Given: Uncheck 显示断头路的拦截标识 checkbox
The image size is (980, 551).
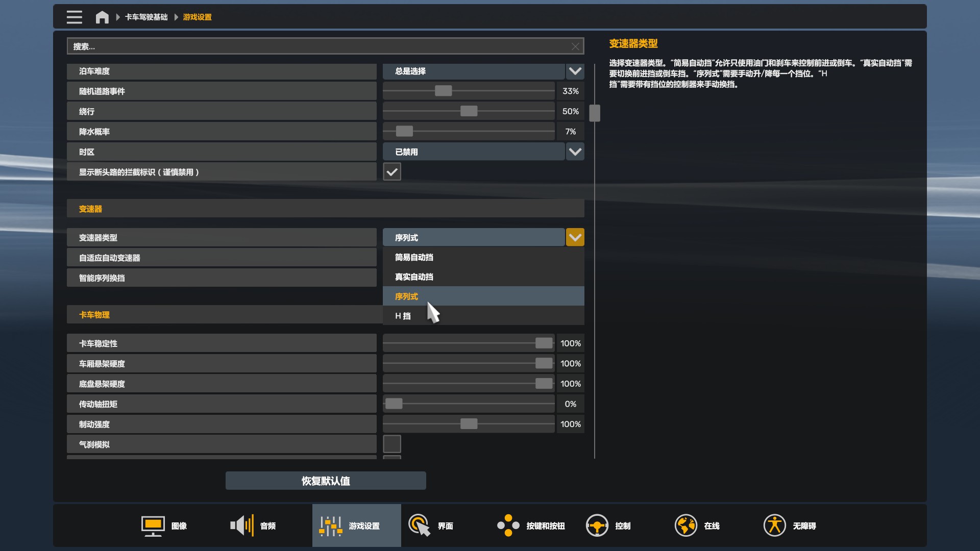Looking at the screenshot, I should click(392, 172).
